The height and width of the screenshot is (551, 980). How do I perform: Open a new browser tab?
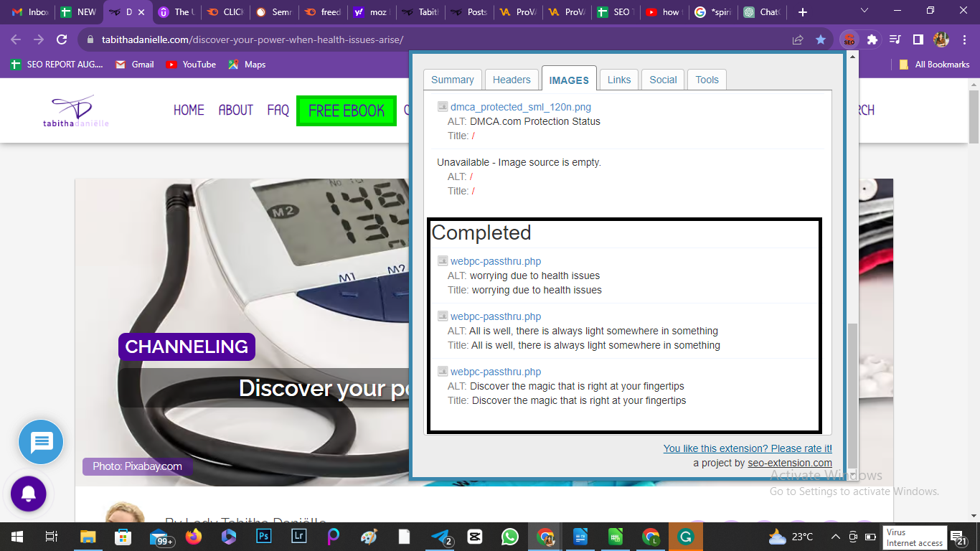click(803, 12)
